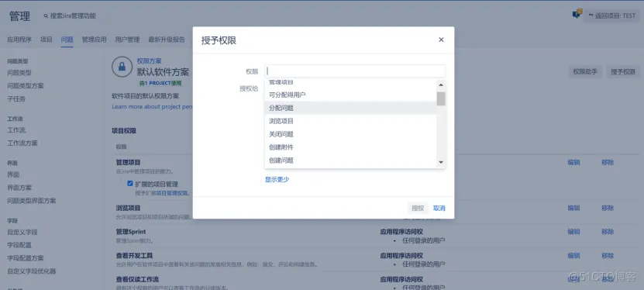This screenshot has height=290, width=644.
Task: Click 编辑 in the 浏览项目 row
Action: [x=573, y=208]
